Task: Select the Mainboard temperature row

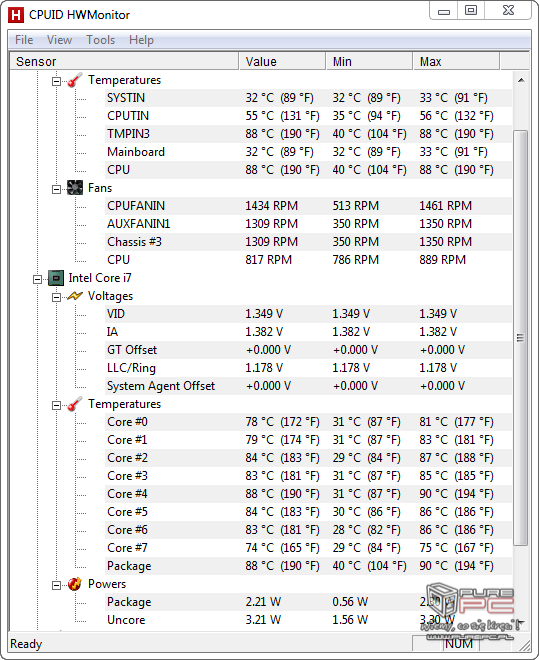Action: [308, 152]
